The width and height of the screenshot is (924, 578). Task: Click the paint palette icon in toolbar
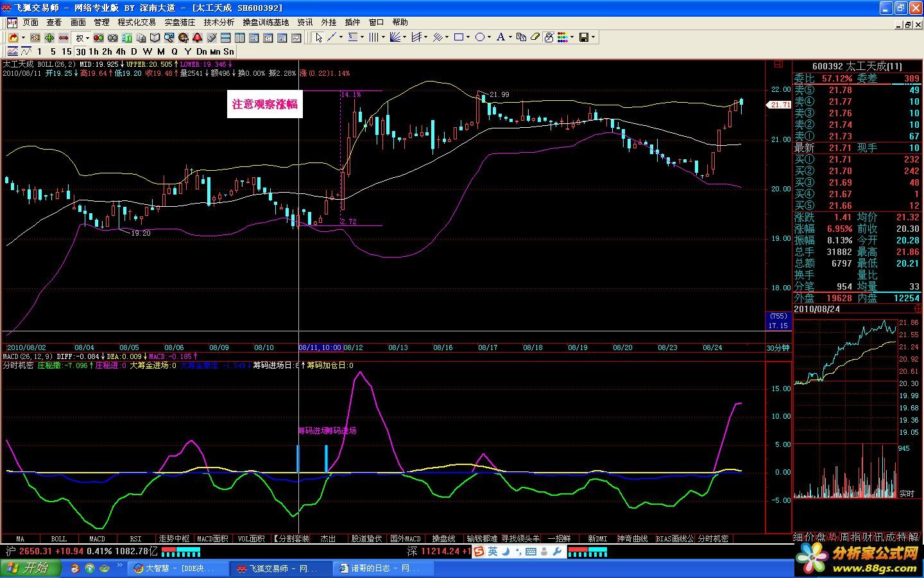183,38
